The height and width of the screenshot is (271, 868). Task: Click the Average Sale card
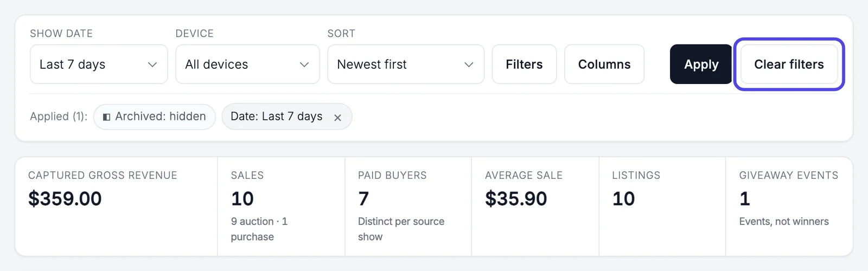tap(535, 207)
